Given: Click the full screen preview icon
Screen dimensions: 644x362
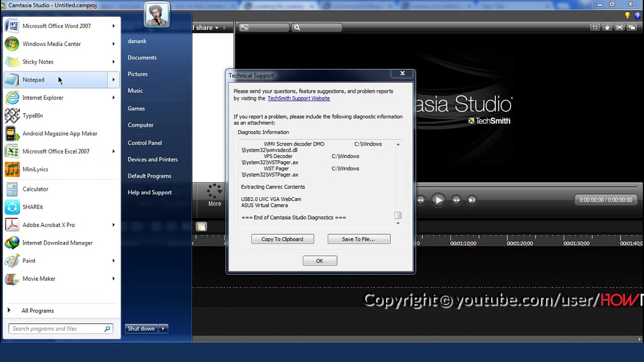Looking at the screenshot, I should [x=620, y=27].
